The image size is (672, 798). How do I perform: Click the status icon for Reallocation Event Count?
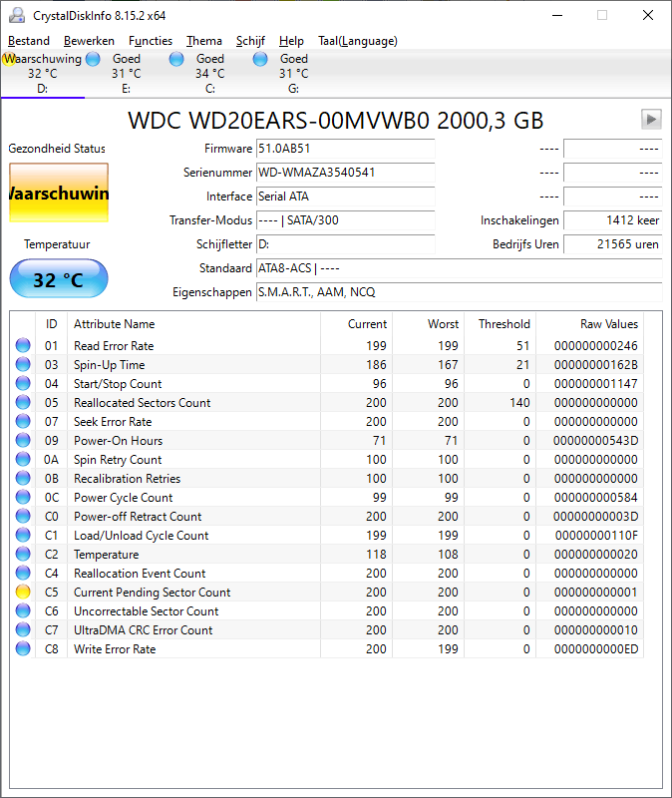pyautogui.click(x=23, y=573)
